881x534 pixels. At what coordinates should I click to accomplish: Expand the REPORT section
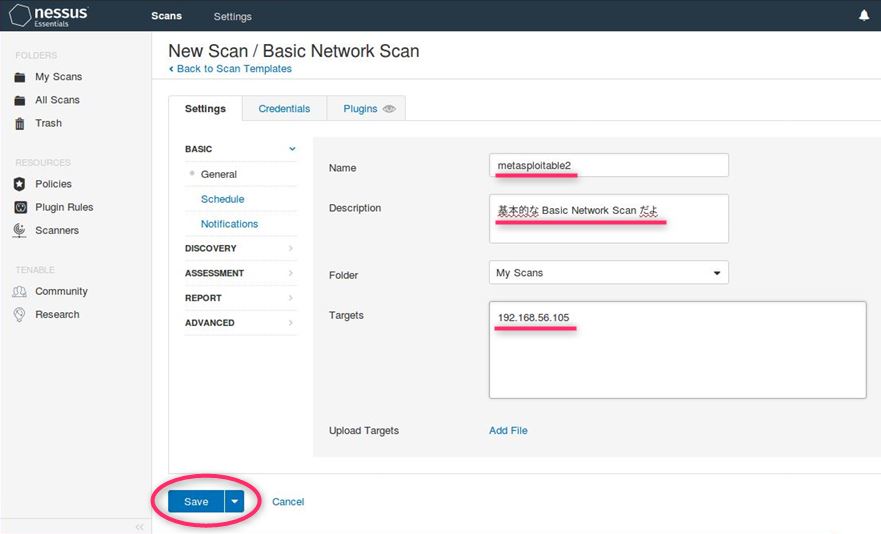240,298
